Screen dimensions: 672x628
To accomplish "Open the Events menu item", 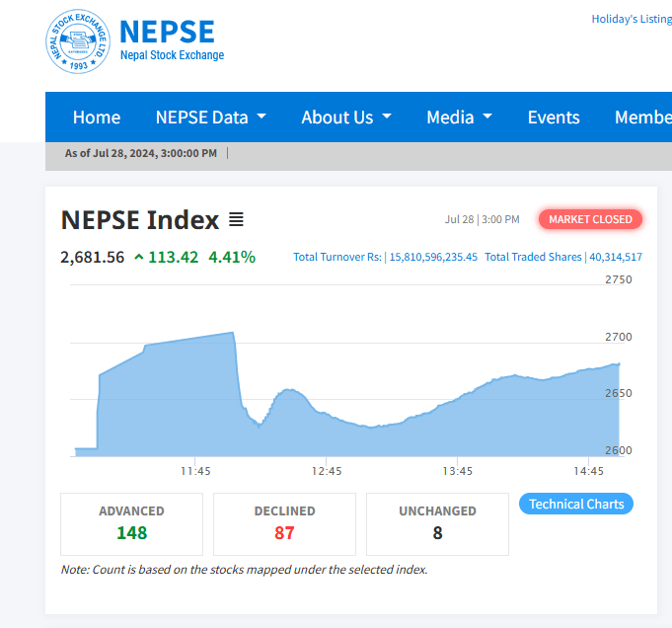I will pos(554,118).
